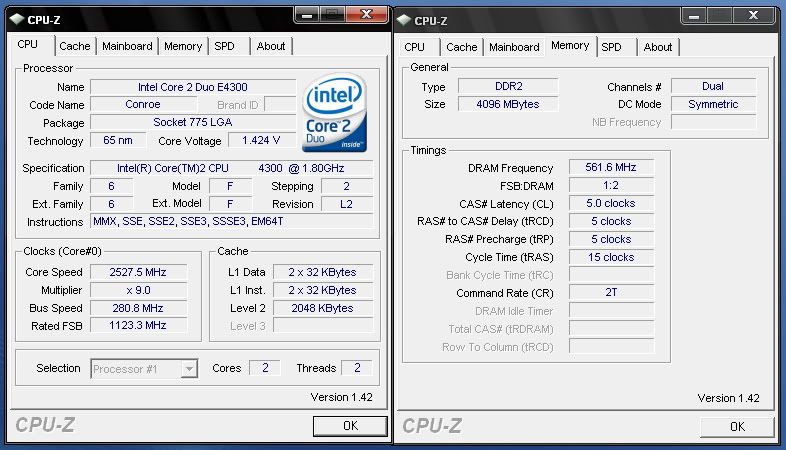This screenshot has height=450, width=786.
Task: Click the CAS# Latency value 5.0 clocks
Action: [x=612, y=203]
